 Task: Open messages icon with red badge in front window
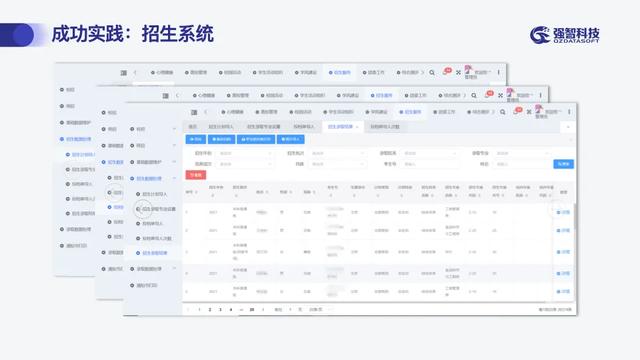517,111
